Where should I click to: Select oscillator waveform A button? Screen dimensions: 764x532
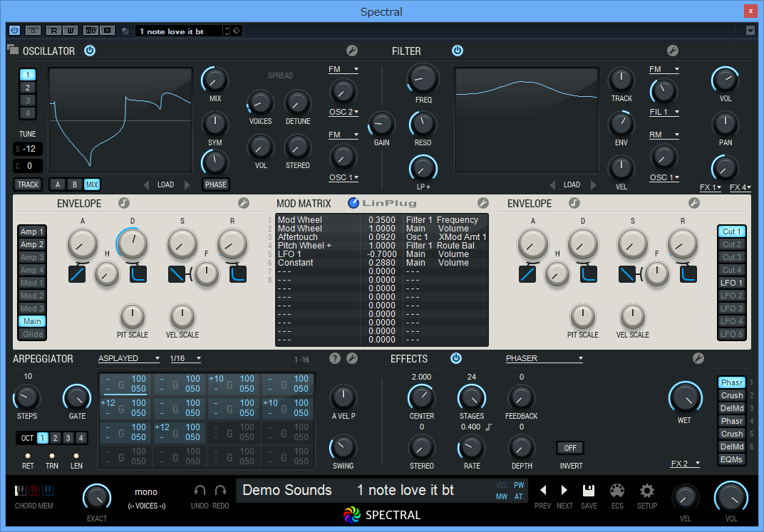coord(58,184)
